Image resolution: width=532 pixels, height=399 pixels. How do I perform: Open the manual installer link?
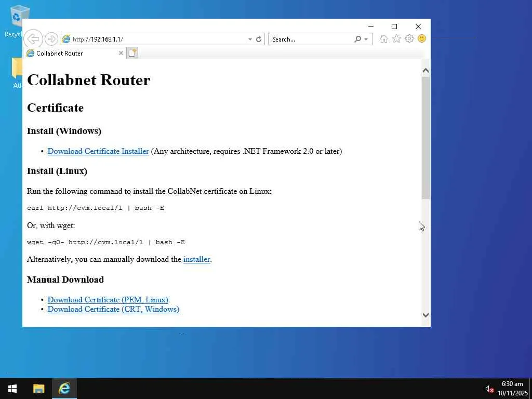click(196, 259)
